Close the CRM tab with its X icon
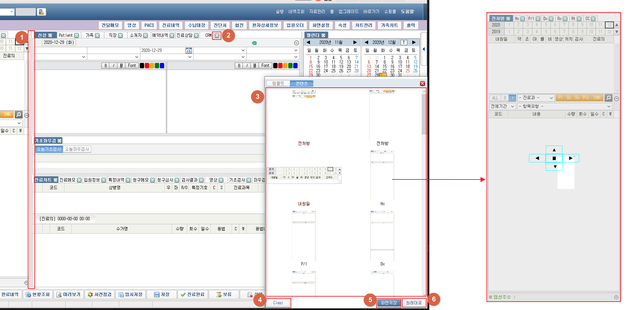The width and height of the screenshot is (644, 310). click(x=217, y=35)
